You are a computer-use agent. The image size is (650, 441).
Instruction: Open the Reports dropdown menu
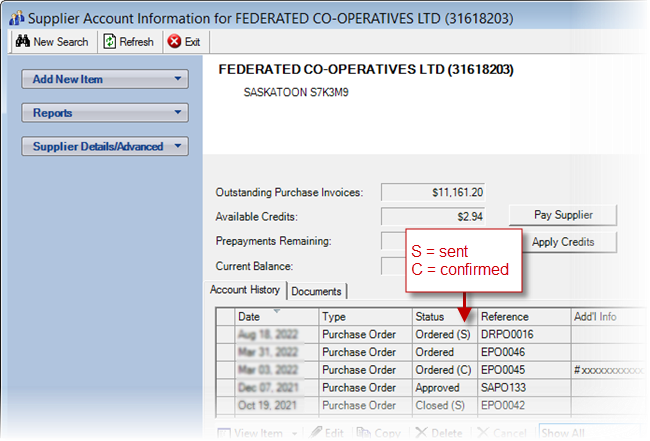click(x=105, y=113)
